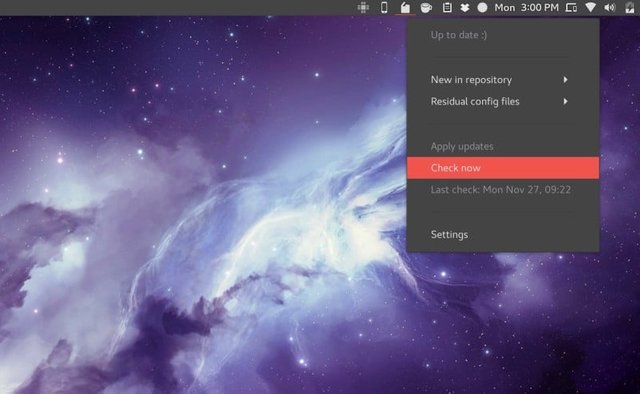Click the apt update indicator package icon
The height and width of the screenshot is (394, 640).
pos(405,7)
